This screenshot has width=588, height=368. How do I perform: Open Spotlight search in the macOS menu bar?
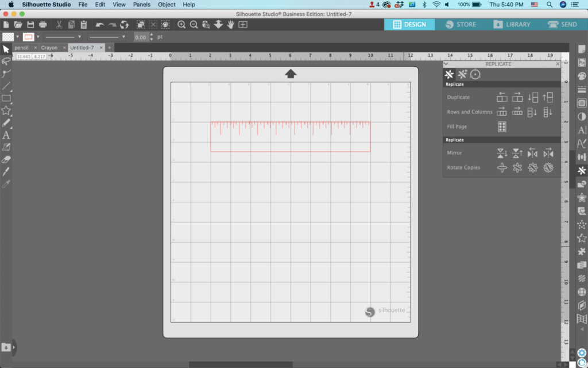(550, 5)
